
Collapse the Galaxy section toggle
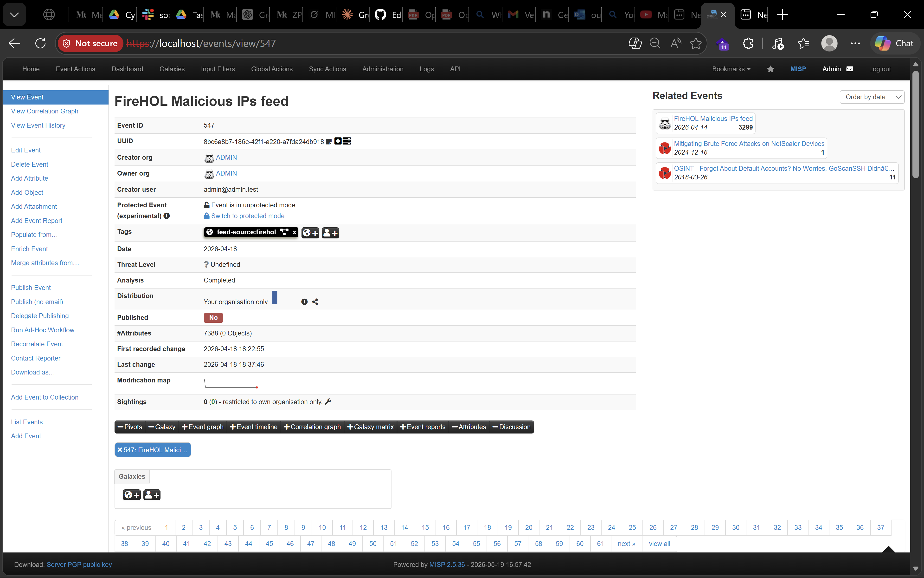coord(162,427)
